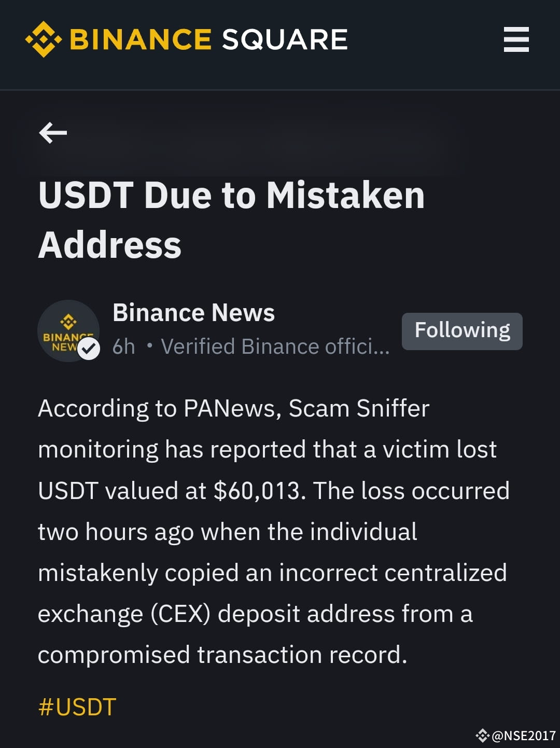This screenshot has width=560, height=748.
Task: Click the word SQUARE in the header
Action: tap(286, 38)
